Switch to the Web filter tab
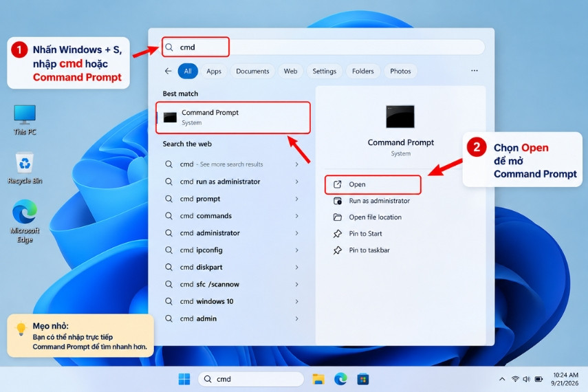This screenshot has width=588, height=392. (290, 71)
